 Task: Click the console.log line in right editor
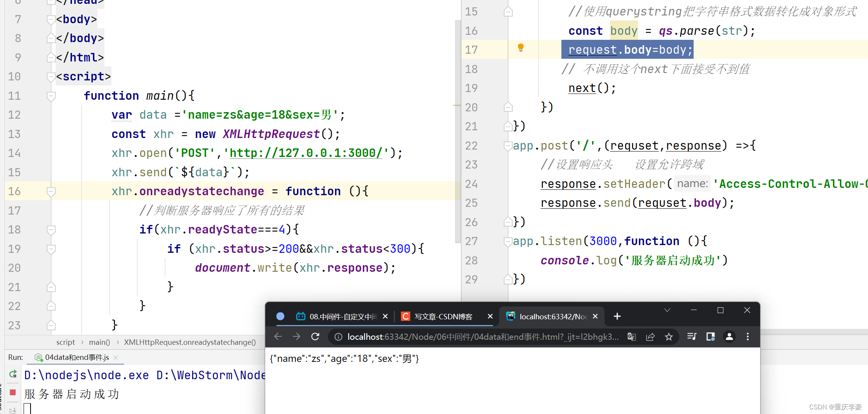pyautogui.click(x=634, y=260)
